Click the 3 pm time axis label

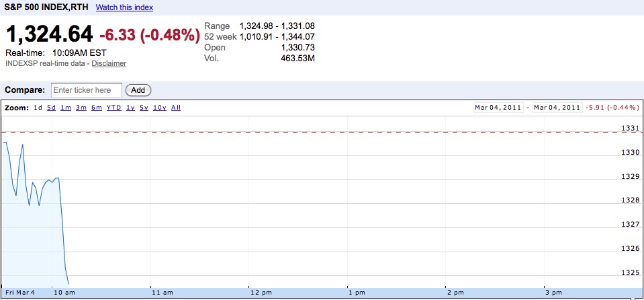[554, 293]
